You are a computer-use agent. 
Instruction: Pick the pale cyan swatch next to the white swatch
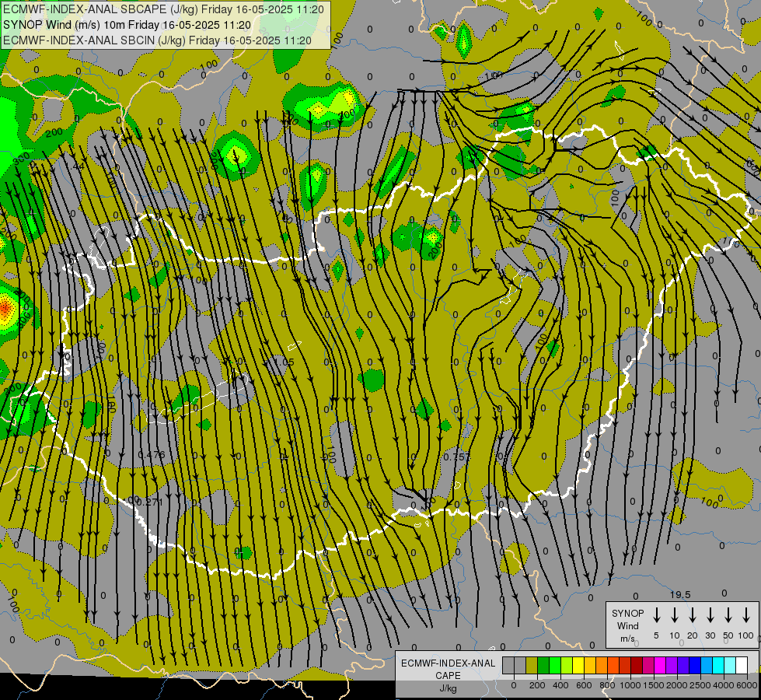pos(730,665)
